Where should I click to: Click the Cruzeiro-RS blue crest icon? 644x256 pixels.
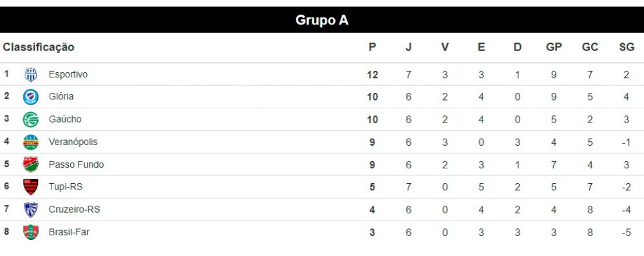[x=31, y=210]
